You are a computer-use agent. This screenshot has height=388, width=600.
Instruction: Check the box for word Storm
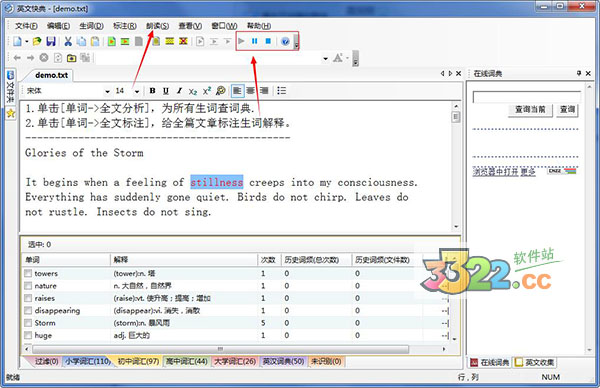tap(28, 323)
